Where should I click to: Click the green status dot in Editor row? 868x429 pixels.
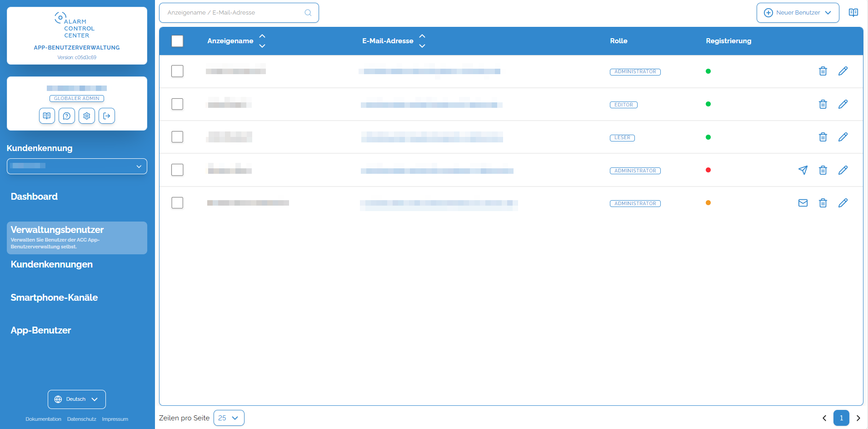[x=708, y=104]
